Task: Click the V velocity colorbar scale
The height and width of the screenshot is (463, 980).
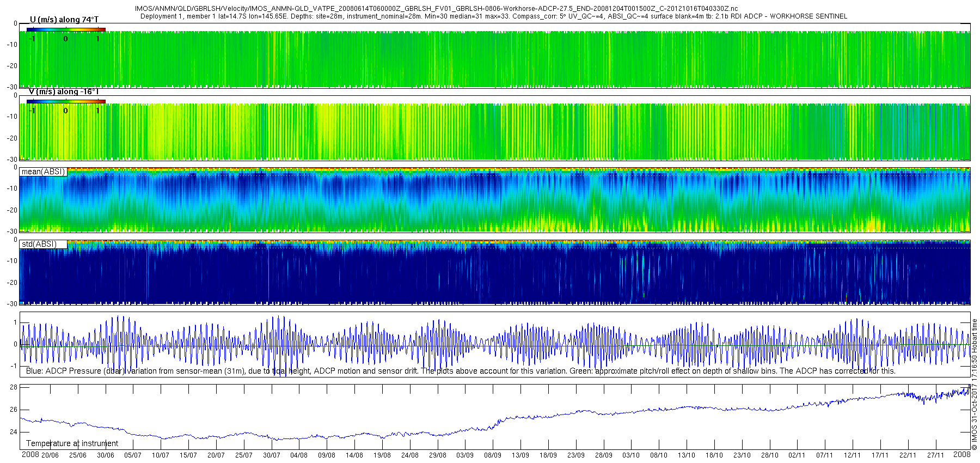Action: (66, 101)
